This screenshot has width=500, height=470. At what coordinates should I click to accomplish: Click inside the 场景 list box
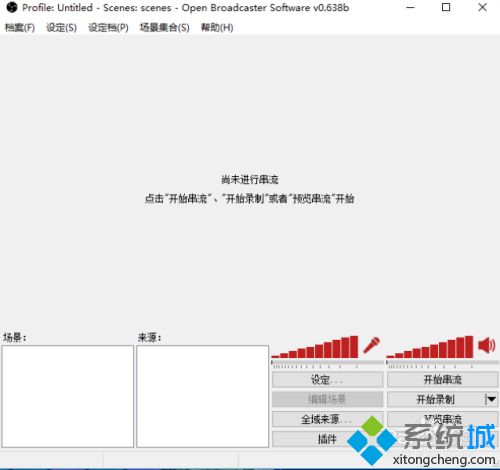(x=68, y=396)
